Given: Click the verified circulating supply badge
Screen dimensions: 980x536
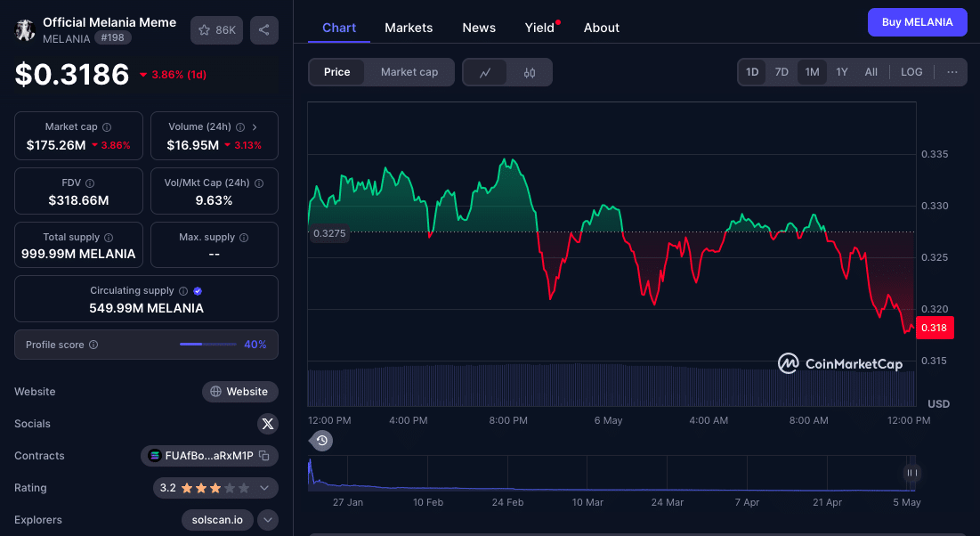Looking at the screenshot, I should pyautogui.click(x=198, y=291).
